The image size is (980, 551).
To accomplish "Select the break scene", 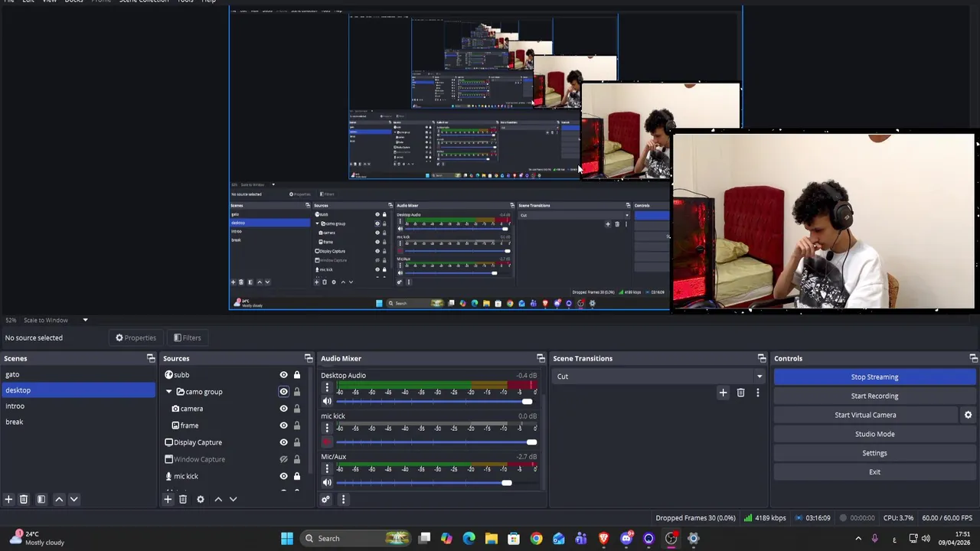I will (x=78, y=422).
